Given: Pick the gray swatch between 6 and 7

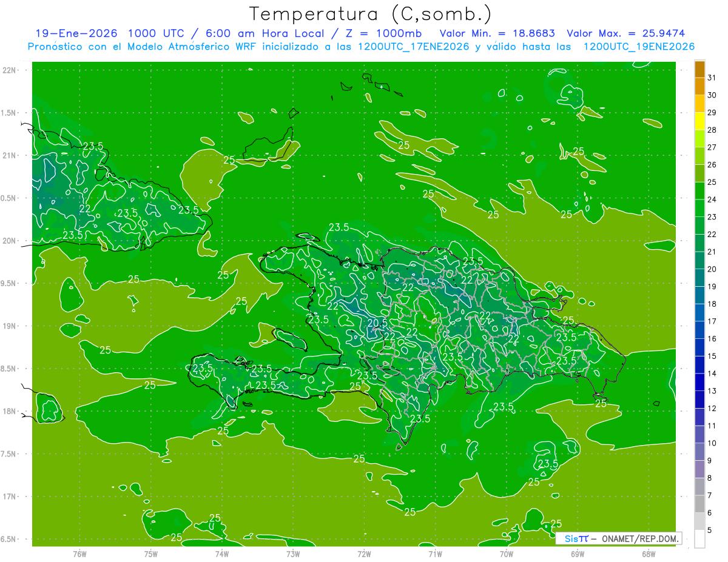Looking at the screenshot, I should pos(699,504).
